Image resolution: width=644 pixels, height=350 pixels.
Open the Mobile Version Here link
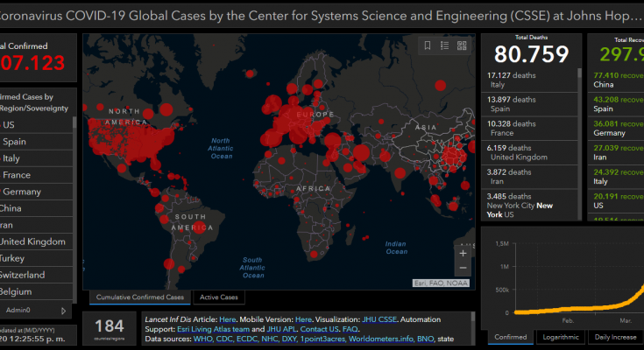coord(303,319)
